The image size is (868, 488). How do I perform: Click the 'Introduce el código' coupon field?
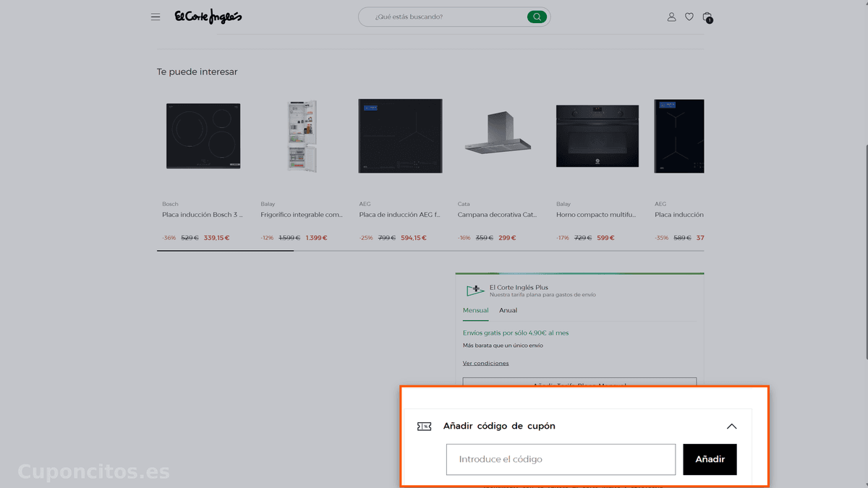[x=561, y=460]
